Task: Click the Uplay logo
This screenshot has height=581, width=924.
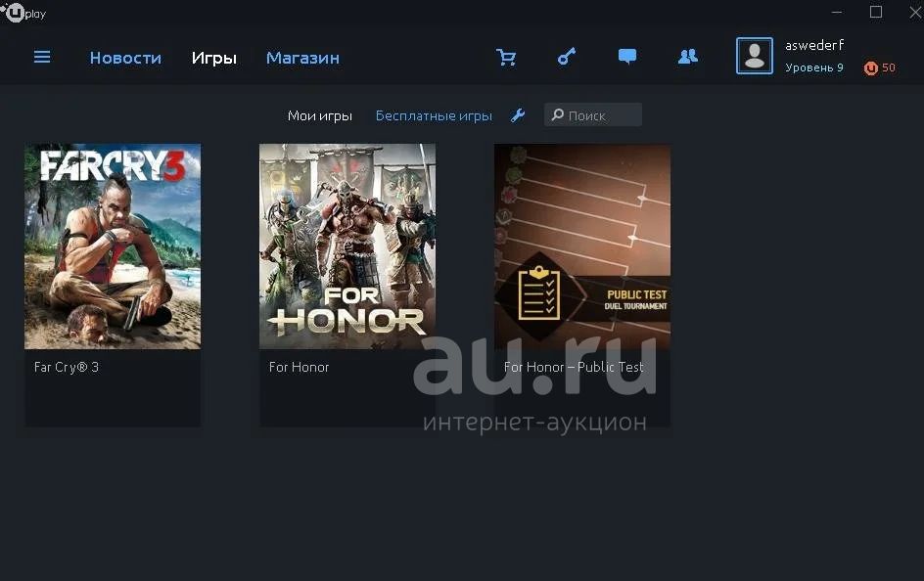Action: (23, 13)
